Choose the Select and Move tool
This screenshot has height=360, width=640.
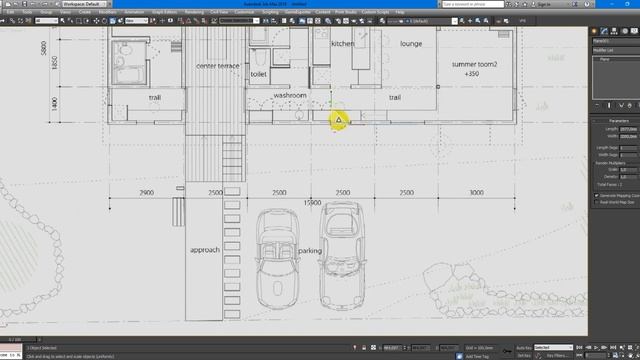point(96,21)
